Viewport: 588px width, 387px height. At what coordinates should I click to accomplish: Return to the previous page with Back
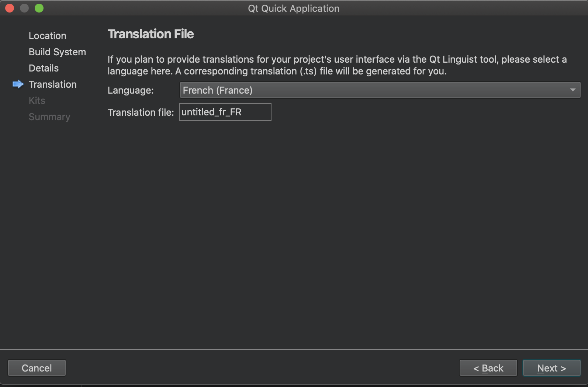pos(488,368)
